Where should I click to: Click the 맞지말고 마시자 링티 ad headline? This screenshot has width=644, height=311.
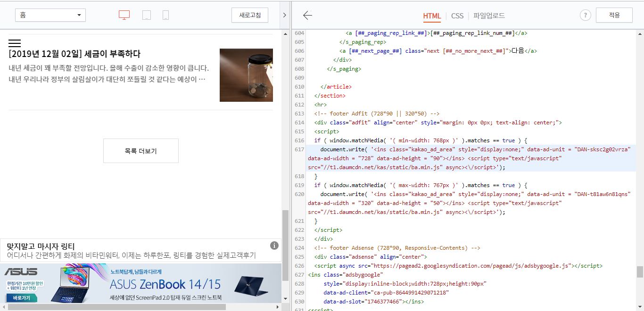pos(41,246)
